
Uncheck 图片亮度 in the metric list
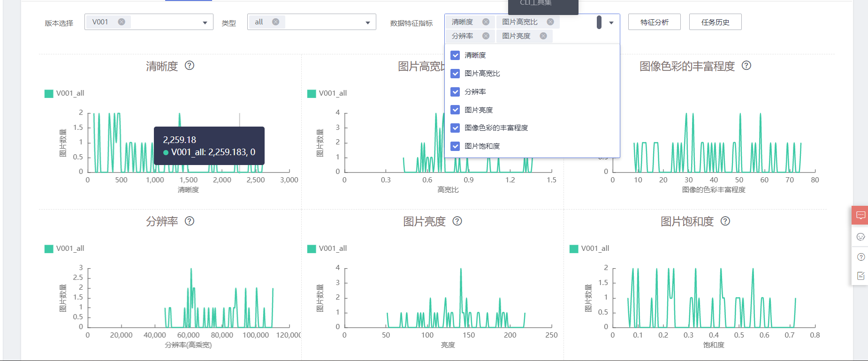click(x=455, y=110)
